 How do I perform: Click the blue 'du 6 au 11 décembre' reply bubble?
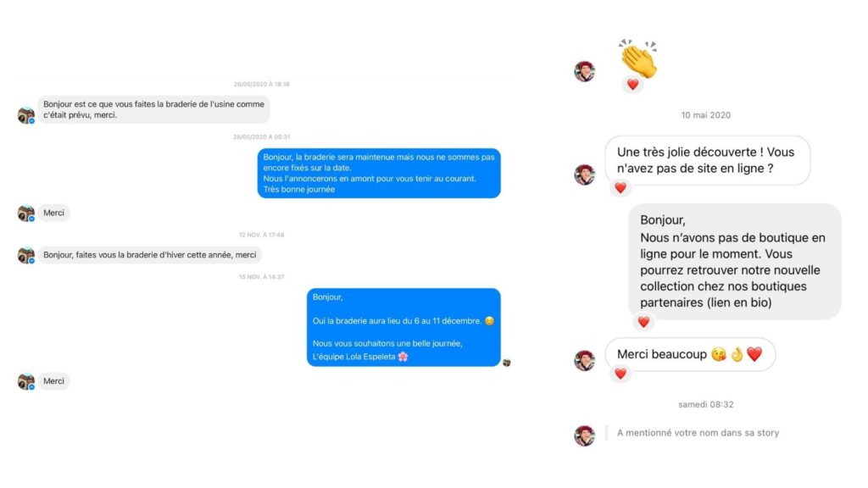coord(403,327)
